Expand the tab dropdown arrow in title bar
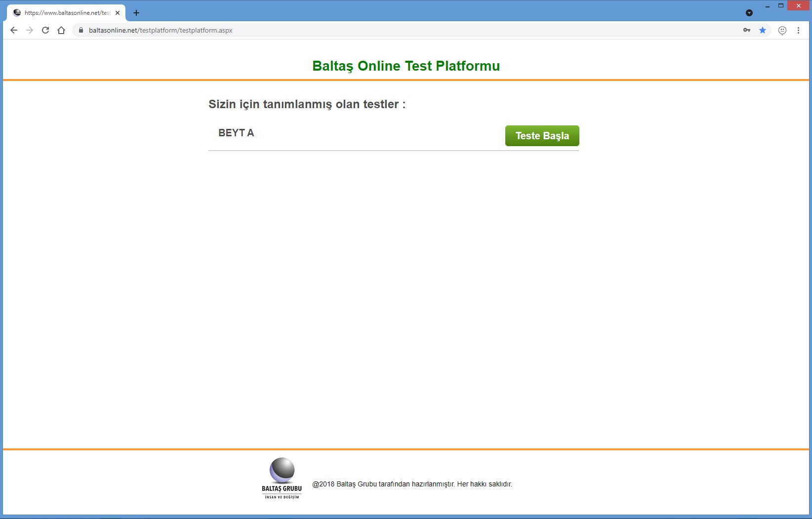 pos(749,13)
